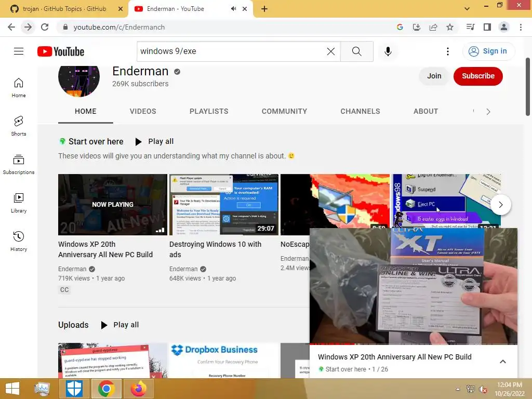Advance the video carousel with next arrow

501,205
